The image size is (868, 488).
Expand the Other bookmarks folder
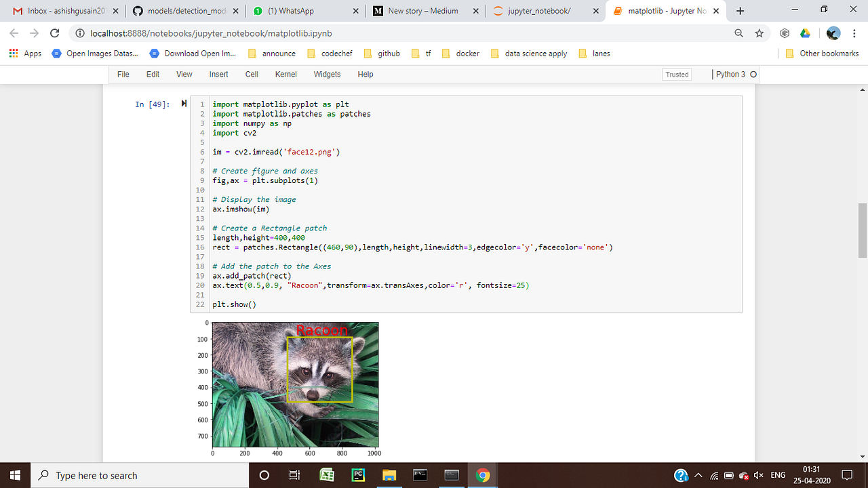tap(825, 53)
